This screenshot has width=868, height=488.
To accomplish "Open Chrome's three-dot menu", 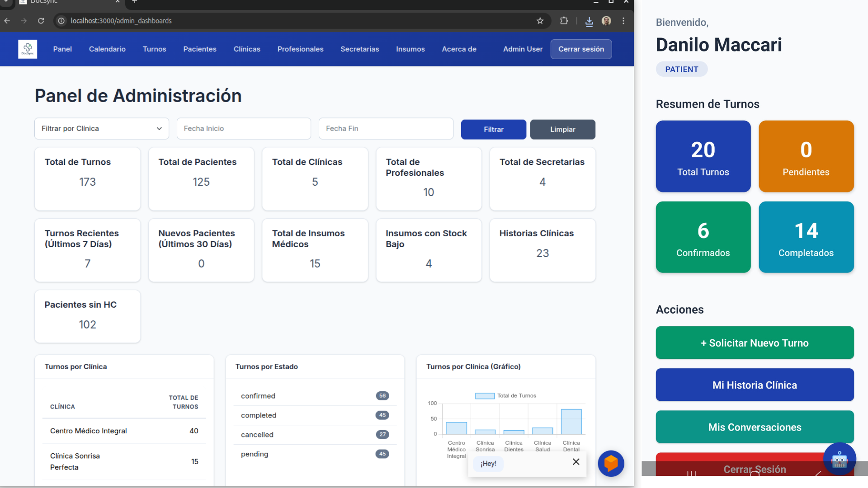I will pos(623,21).
